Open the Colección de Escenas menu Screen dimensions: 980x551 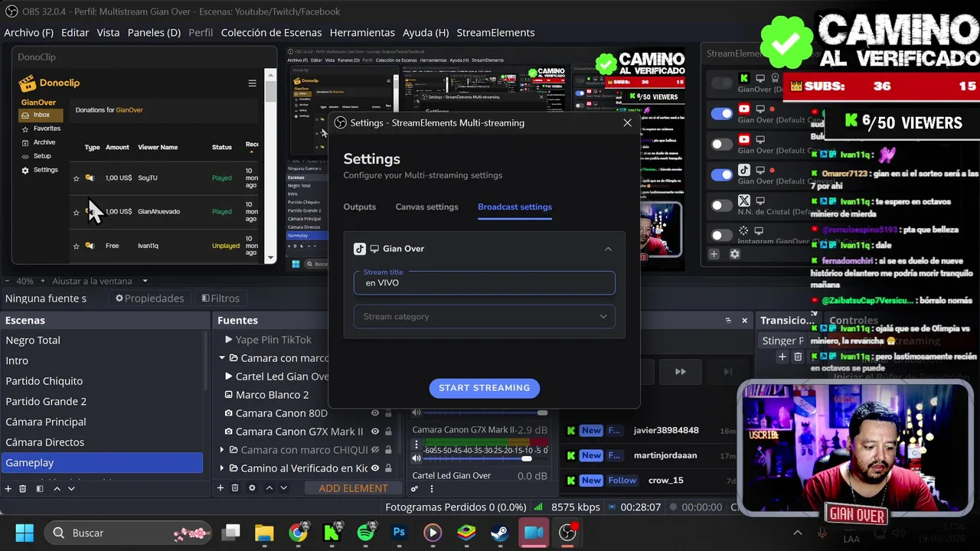[x=271, y=33]
